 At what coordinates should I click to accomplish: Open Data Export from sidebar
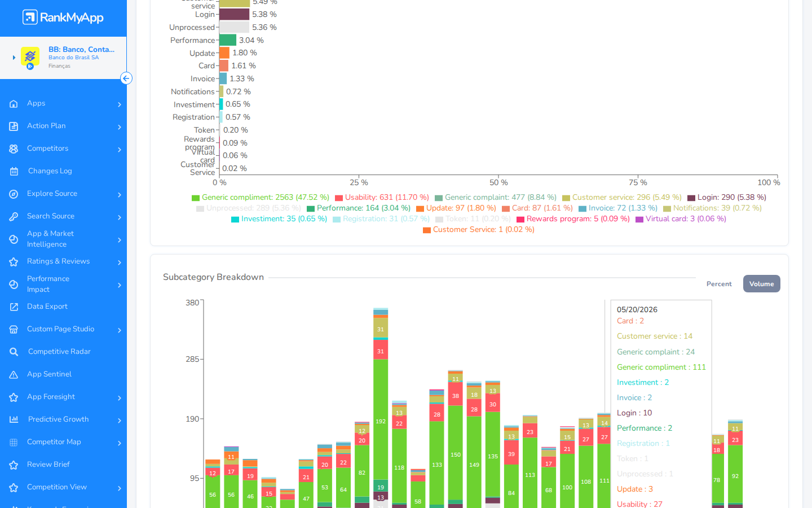63,306
